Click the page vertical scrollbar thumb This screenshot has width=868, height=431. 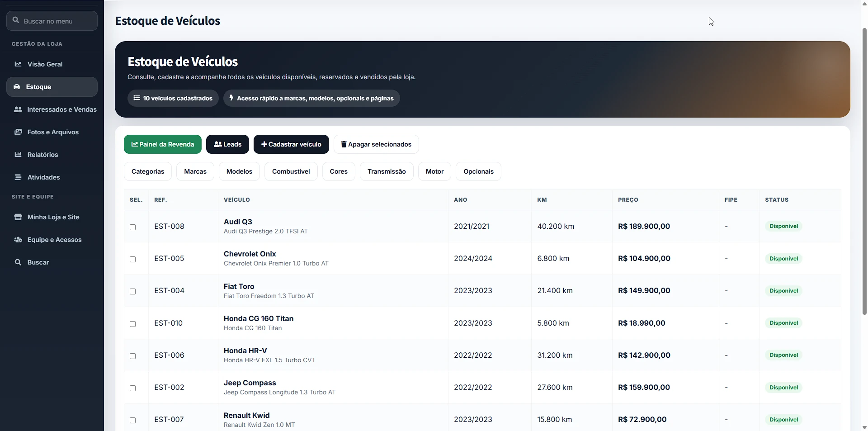click(864, 171)
